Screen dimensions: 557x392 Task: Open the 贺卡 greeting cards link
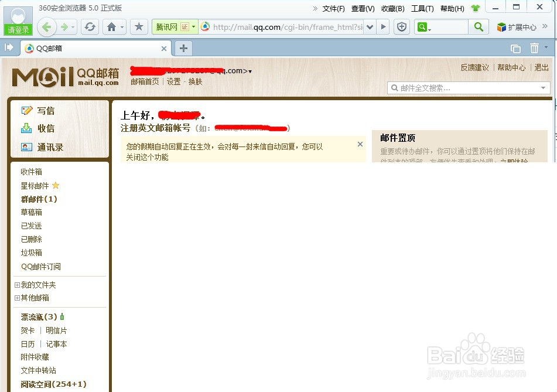point(28,330)
